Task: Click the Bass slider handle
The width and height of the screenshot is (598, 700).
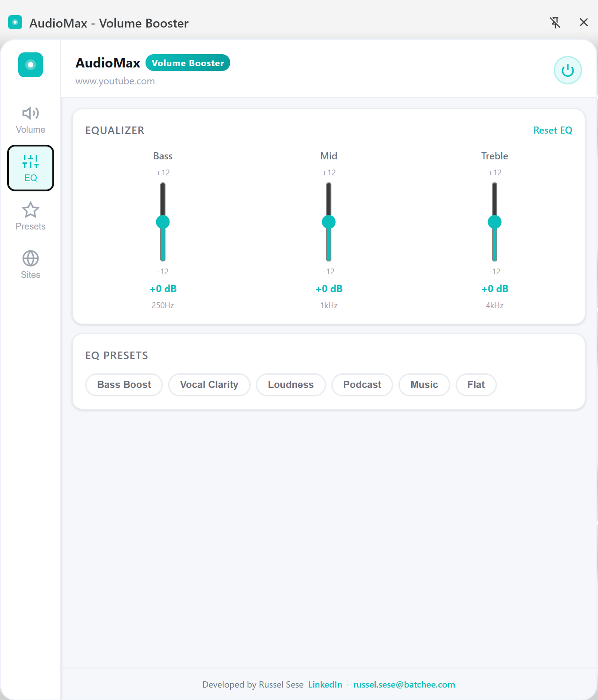Action: point(163,222)
